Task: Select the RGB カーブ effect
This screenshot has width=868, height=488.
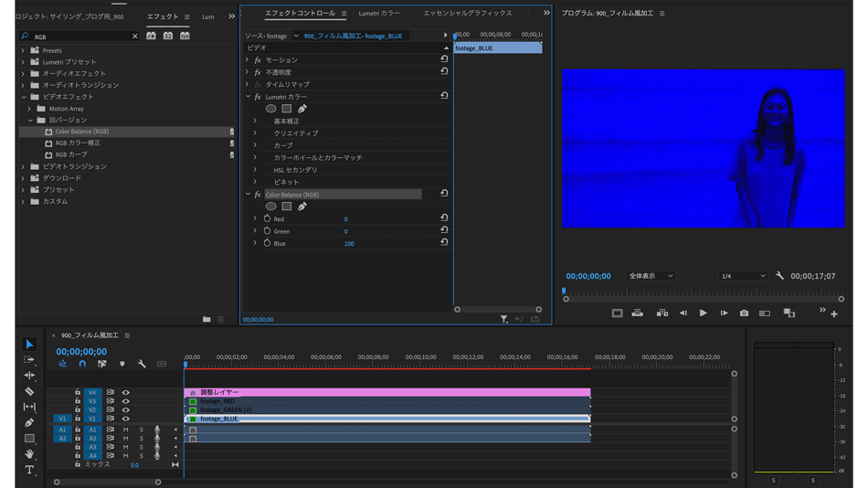Action: 71,154
